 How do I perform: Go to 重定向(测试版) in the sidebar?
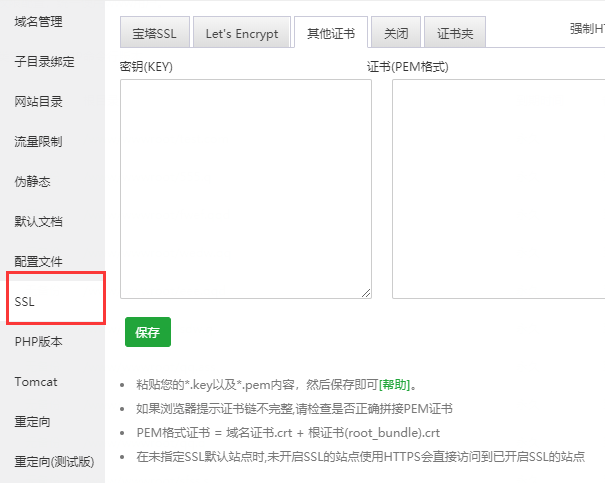(54, 461)
